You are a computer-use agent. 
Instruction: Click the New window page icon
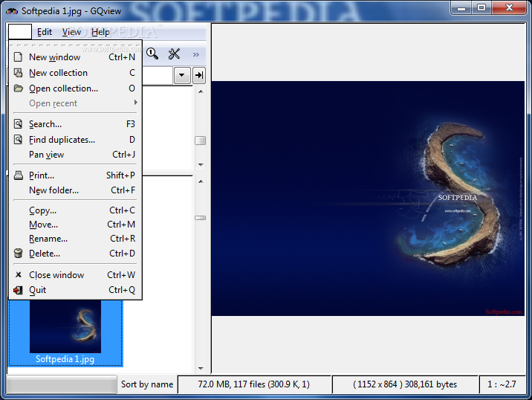click(19, 57)
